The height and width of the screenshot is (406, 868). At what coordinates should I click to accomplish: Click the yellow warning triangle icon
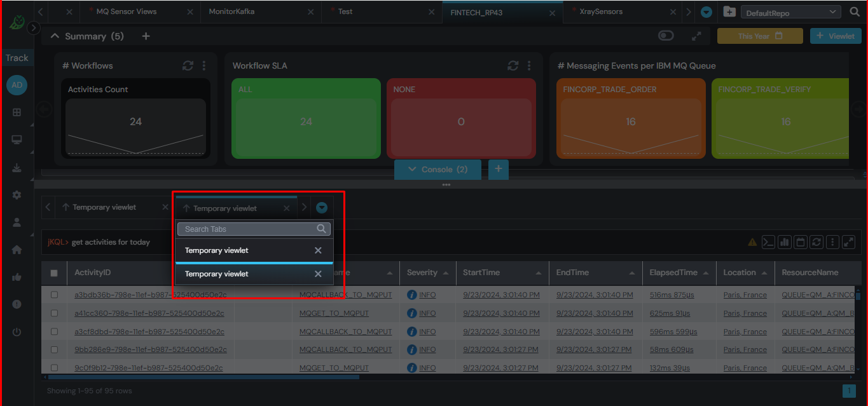pyautogui.click(x=752, y=242)
